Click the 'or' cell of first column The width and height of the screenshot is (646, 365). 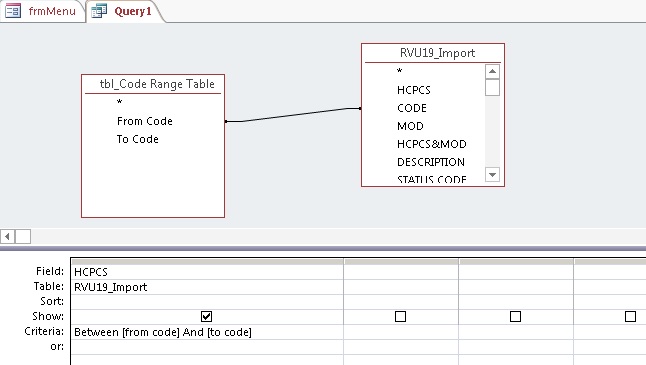[207, 347]
